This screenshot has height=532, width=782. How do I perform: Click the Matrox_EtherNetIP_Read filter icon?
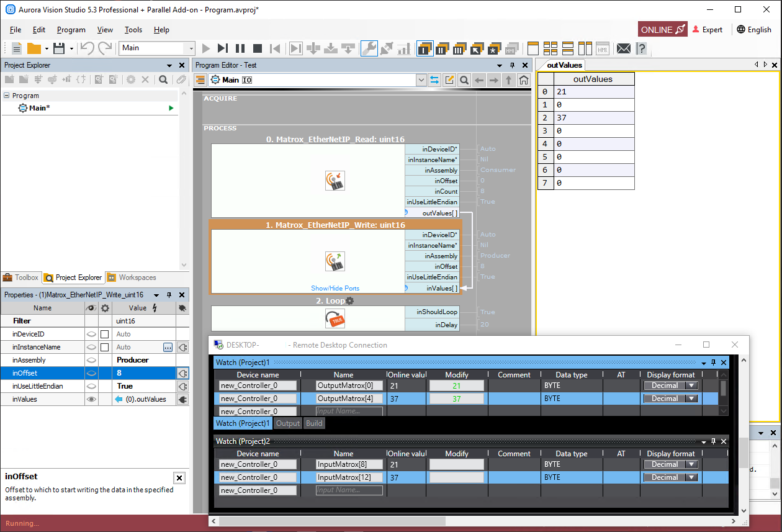click(335, 181)
